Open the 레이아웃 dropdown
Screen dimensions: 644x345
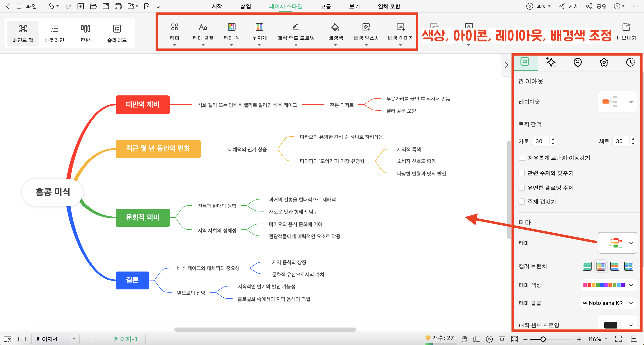point(617,102)
